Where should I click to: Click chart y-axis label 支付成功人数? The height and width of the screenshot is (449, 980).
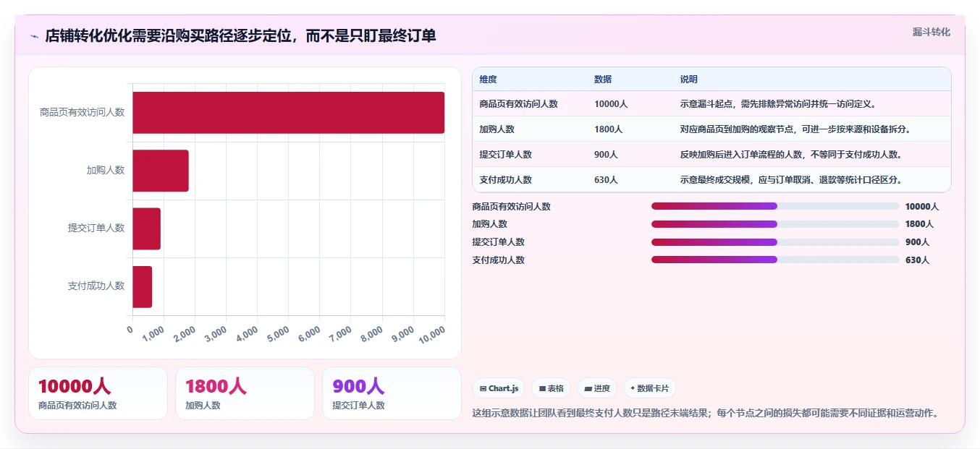96,286
